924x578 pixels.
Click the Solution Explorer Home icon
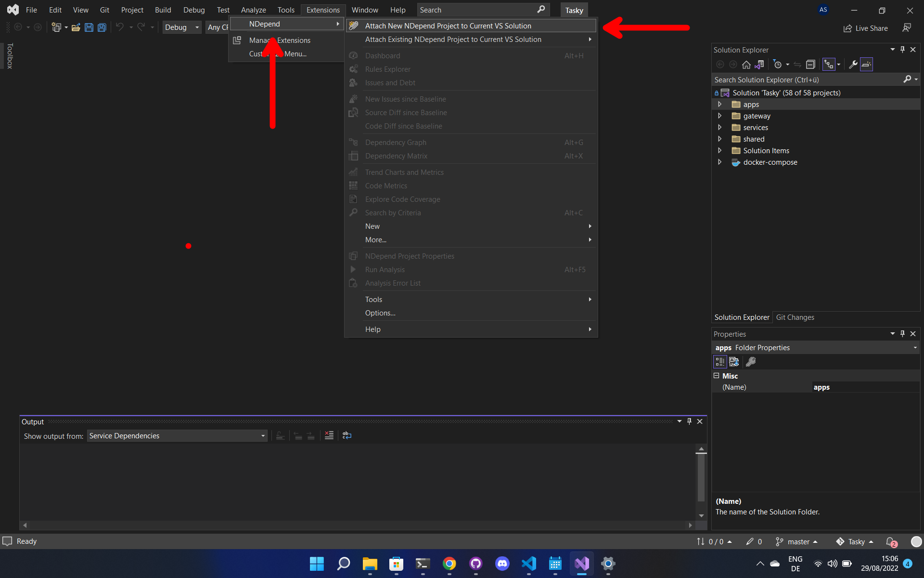[746, 65]
